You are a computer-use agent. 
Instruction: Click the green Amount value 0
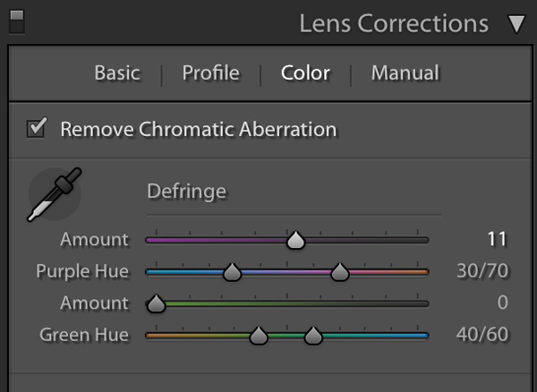[502, 303]
